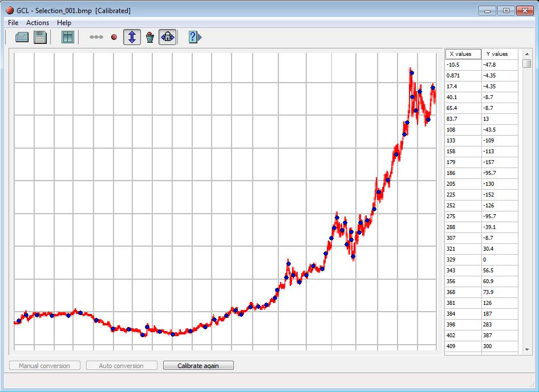Select the Y value cell -39.1
Screen dimensions: 539x392
[x=500, y=227]
